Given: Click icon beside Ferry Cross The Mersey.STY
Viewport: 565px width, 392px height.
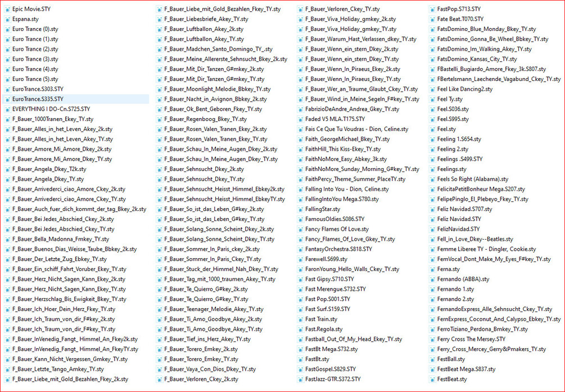Looking at the screenshot, I should (x=432, y=339).
